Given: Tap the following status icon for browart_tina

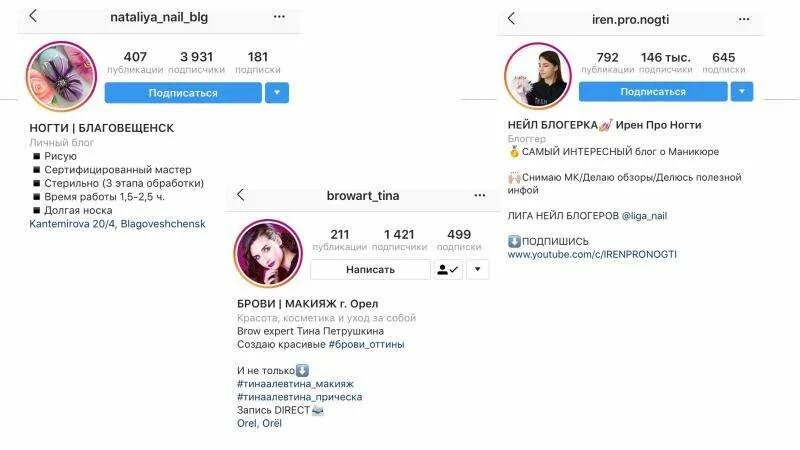Looking at the screenshot, I should (x=448, y=269).
